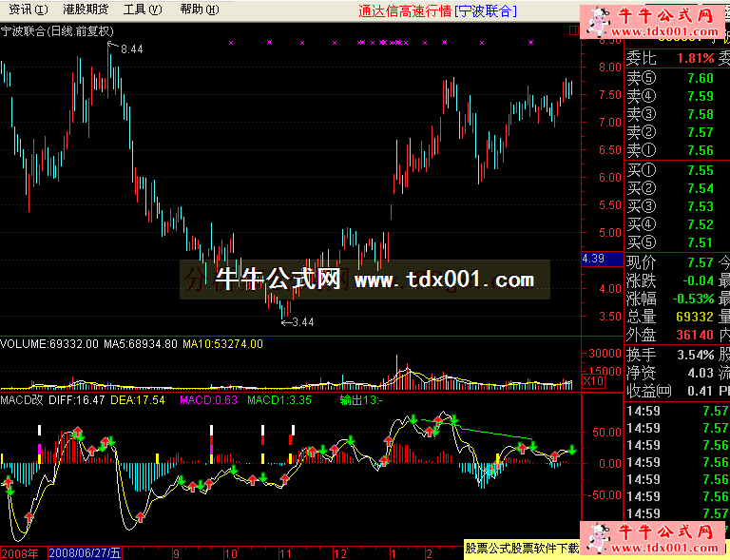Open the 港股期货 menu
This screenshot has width=730, height=560.
[x=86, y=10]
